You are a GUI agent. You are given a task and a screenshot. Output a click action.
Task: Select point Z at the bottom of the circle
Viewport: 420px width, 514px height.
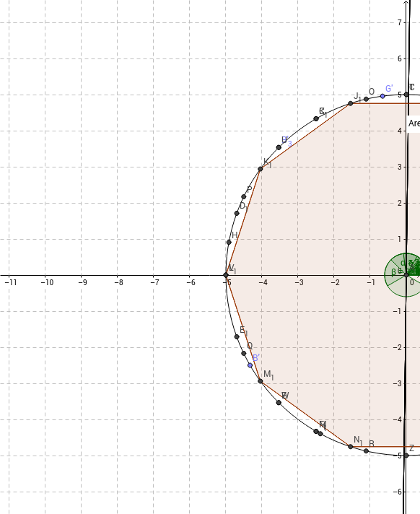pos(406,456)
